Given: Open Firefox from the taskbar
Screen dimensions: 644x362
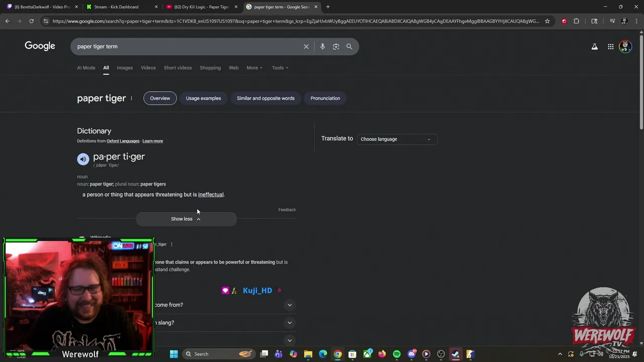Looking at the screenshot, I should [x=382, y=354].
